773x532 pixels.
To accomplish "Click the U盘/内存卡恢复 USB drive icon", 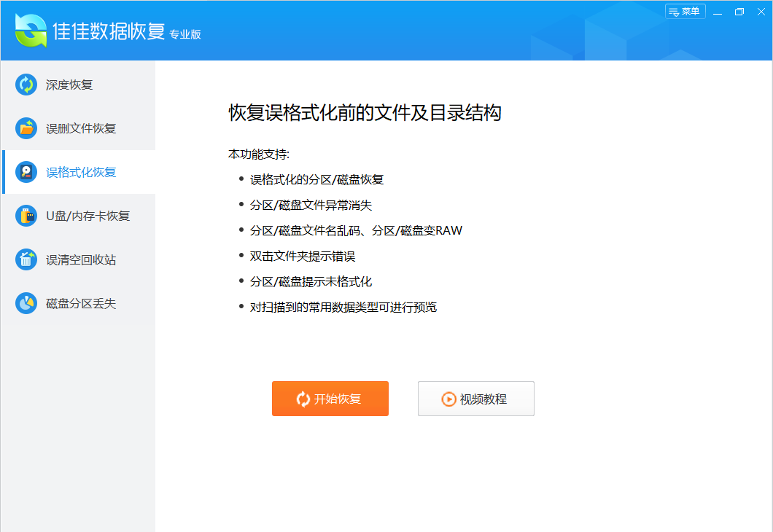I will pos(26,216).
